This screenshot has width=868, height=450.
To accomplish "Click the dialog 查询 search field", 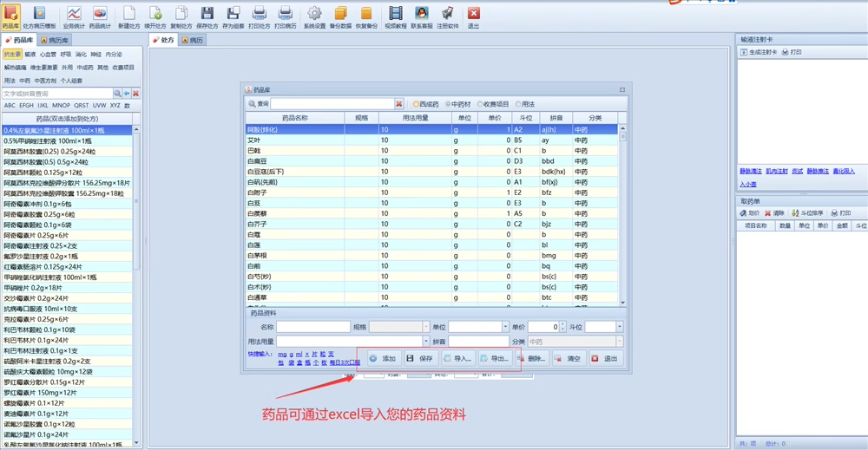I will [332, 104].
